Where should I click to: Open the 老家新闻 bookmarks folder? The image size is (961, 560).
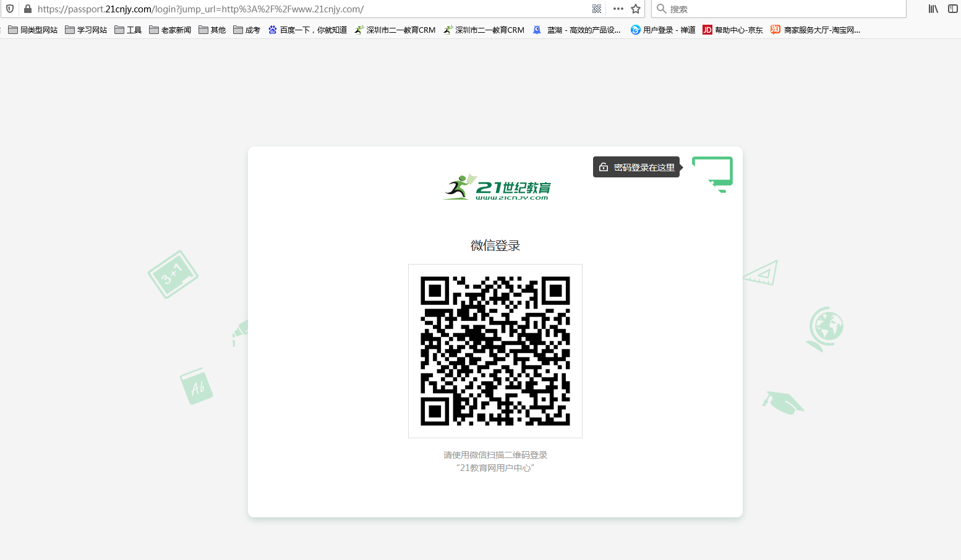170,30
